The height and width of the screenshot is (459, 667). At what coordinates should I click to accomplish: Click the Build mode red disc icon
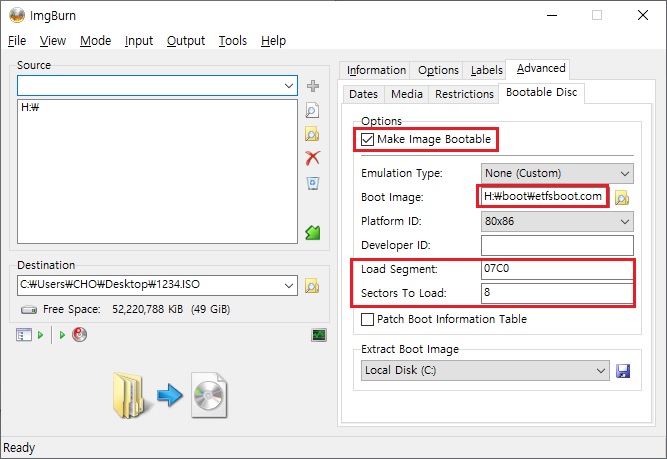coord(80,335)
